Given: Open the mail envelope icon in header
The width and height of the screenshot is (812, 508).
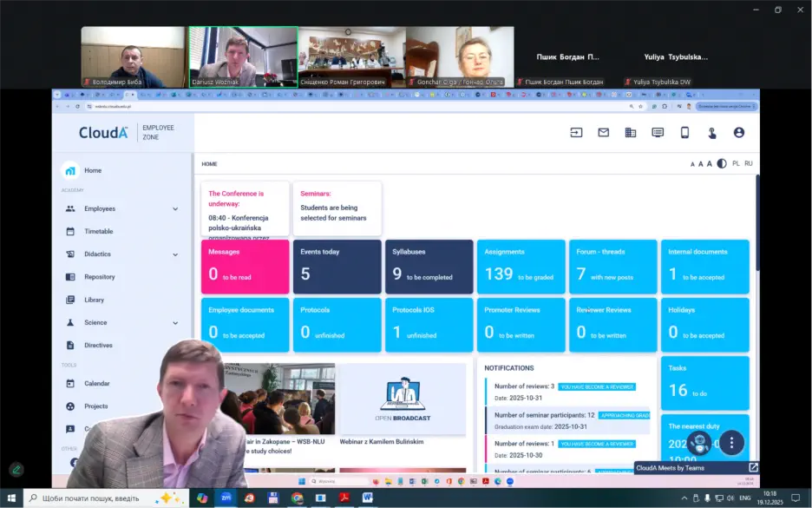Looking at the screenshot, I should pyautogui.click(x=604, y=133).
